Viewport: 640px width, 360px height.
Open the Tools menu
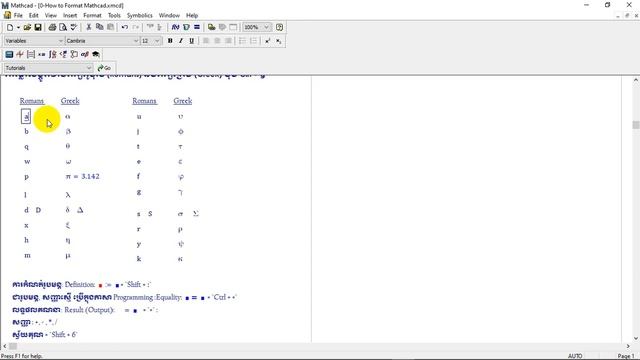[114, 16]
